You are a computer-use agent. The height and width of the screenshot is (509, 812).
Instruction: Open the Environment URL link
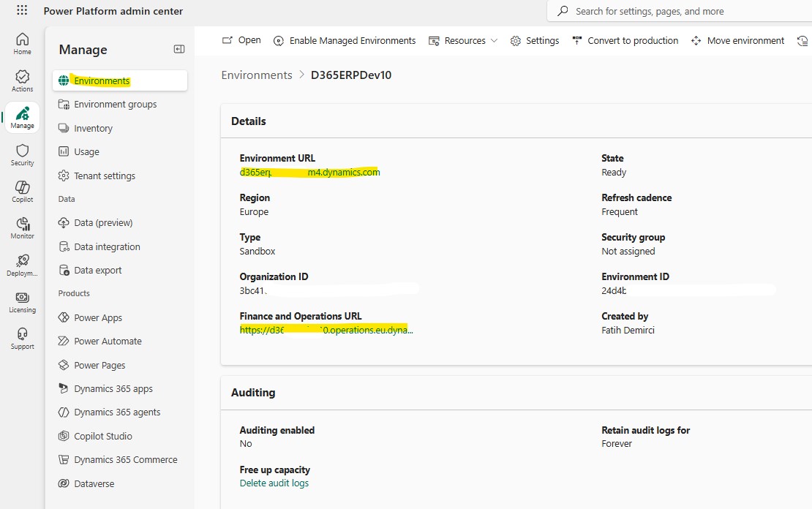tap(309, 173)
